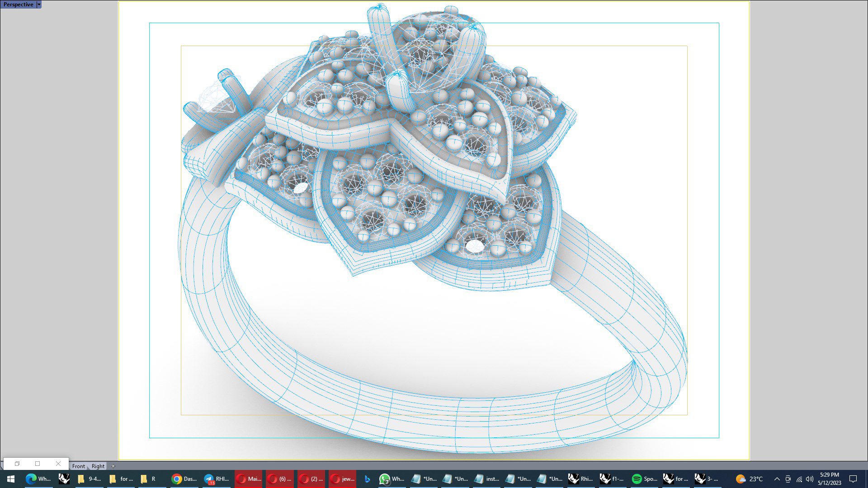This screenshot has width=868, height=488.
Task: Open WhatsApp from the taskbar
Action: [392, 479]
